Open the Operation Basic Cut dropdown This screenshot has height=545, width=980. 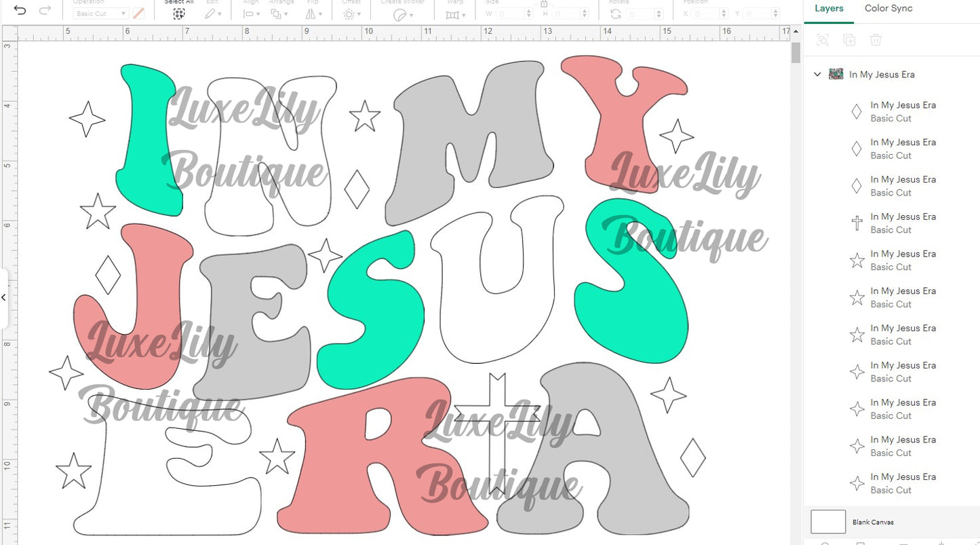click(100, 14)
